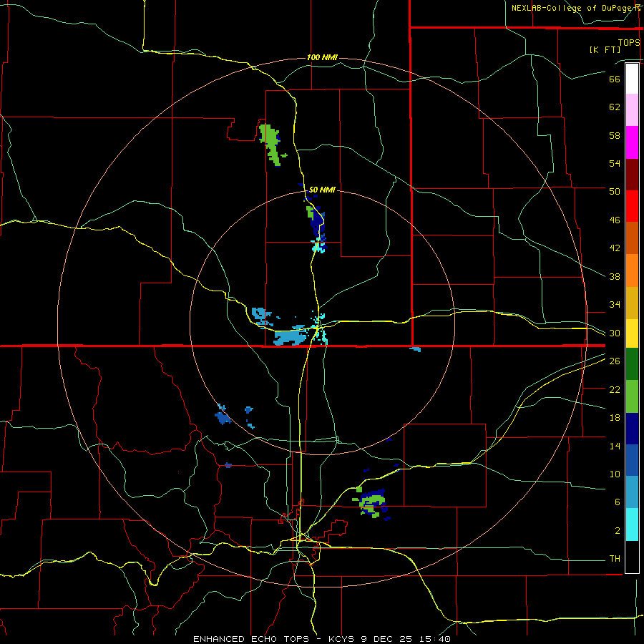Image resolution: width=644 pixels, height=644 pixels.
Task: Click the light pink 62 kft legend swatch
Action: (x=632, y=110)
